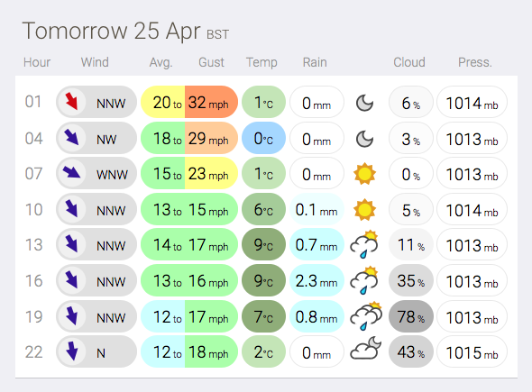Viewport: 532px width, 392px height.
Task: Select the 1015 mb pressure pill
Action: click(x=472, y=352)
